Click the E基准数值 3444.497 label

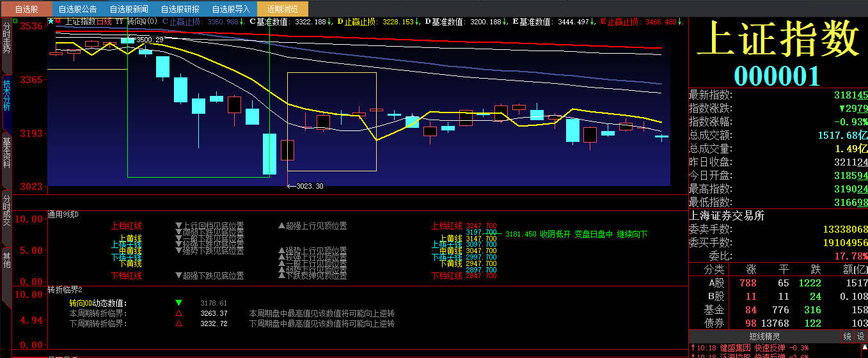click(x=553, y=22)
